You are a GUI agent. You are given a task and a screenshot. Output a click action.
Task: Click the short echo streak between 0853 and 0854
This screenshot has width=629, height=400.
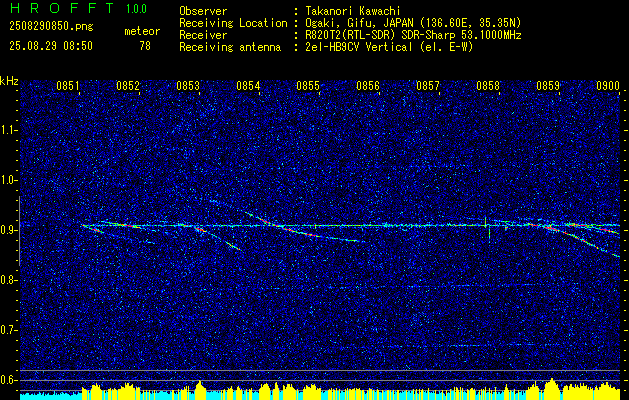[x=233, y=246]
